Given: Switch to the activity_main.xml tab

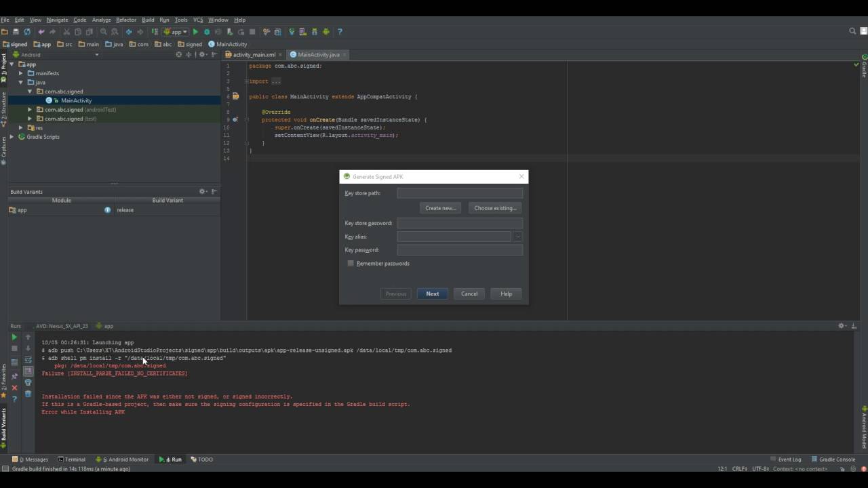Looking at the screenshot, I should tap(254, 54).
